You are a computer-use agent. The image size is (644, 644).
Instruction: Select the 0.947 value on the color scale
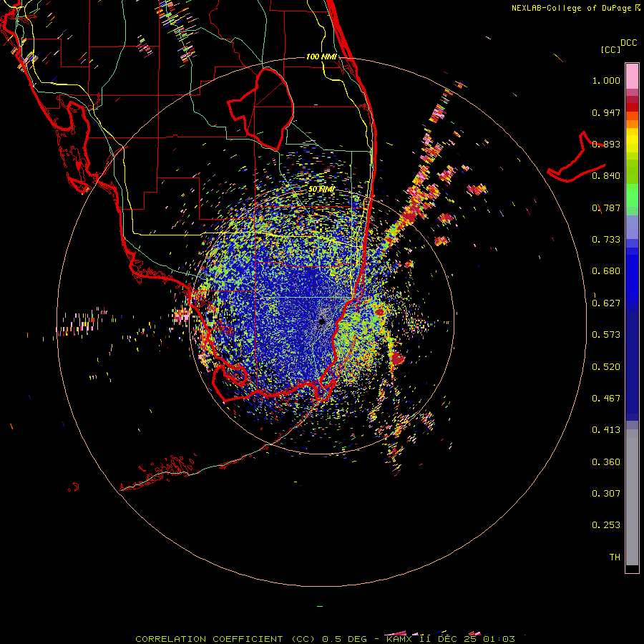[606, 112]
